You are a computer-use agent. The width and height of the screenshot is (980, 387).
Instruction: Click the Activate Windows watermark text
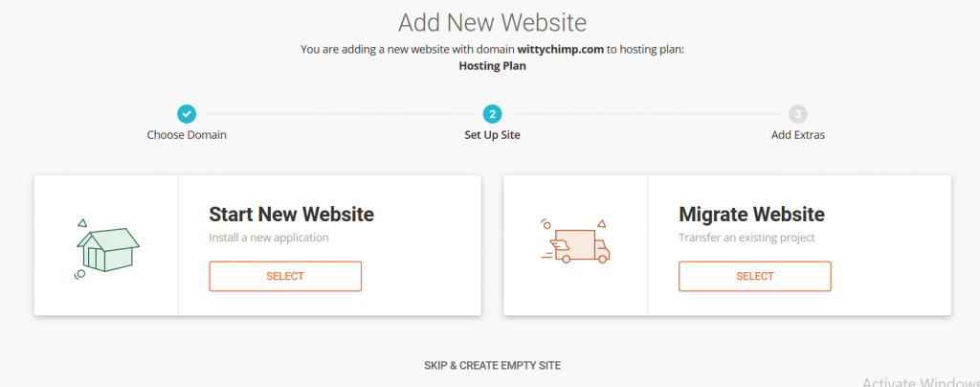(x=921, y=381)
